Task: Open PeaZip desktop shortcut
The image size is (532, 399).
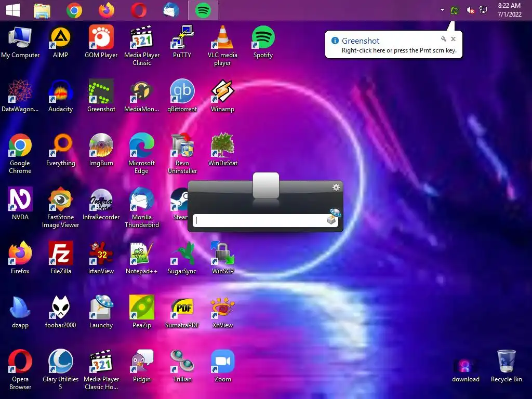Action: click(142, 312)
